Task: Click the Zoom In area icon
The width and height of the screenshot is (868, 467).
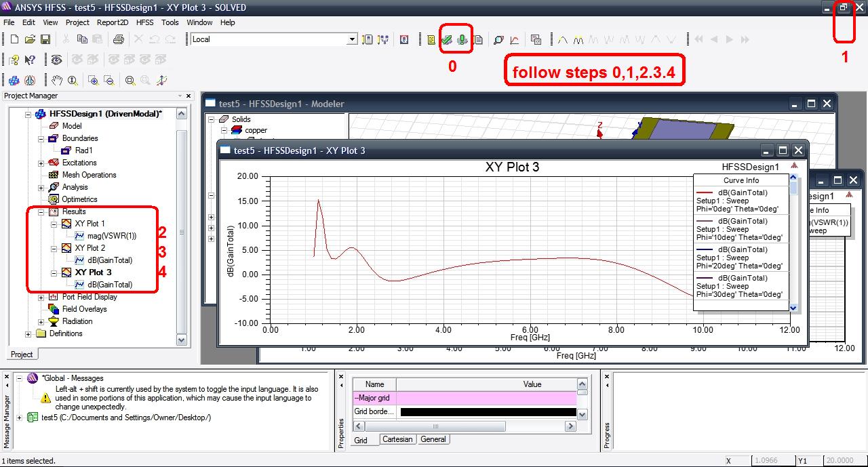Action: click(93, 81)
